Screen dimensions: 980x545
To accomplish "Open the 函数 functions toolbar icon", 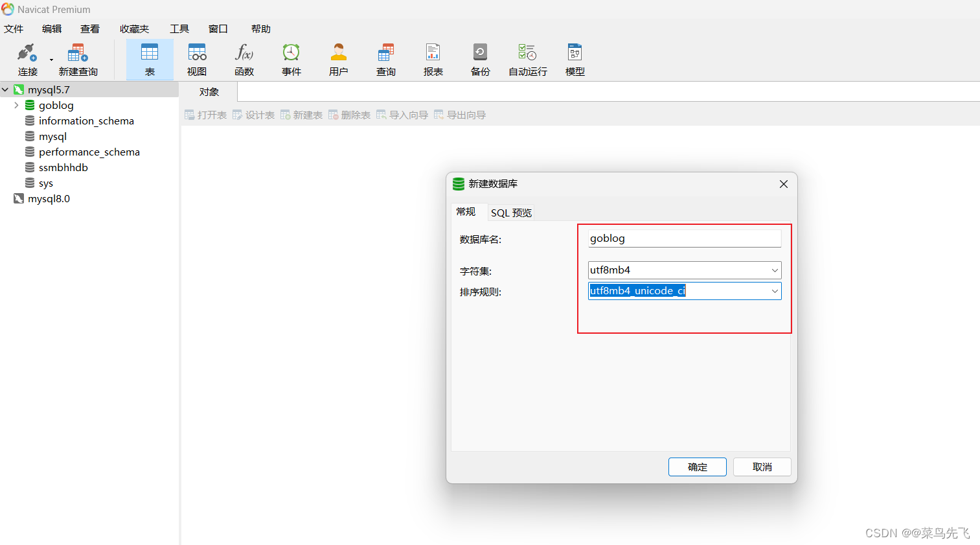I will point(244,60).
